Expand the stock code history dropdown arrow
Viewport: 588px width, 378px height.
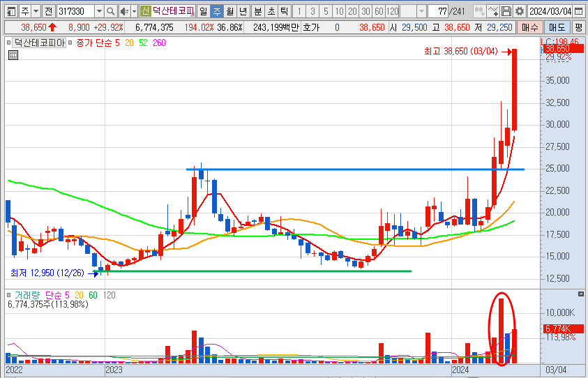pyautogui.click(x=99, y=12)
